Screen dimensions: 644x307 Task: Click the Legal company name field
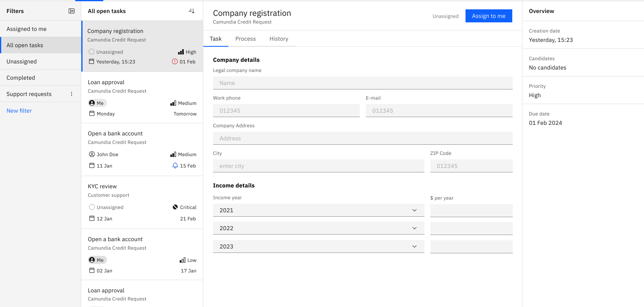click(363, 83)
